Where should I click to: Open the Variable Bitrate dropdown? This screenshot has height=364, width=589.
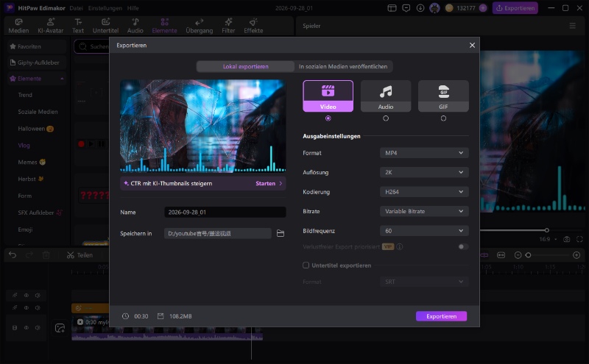point(424,211)
